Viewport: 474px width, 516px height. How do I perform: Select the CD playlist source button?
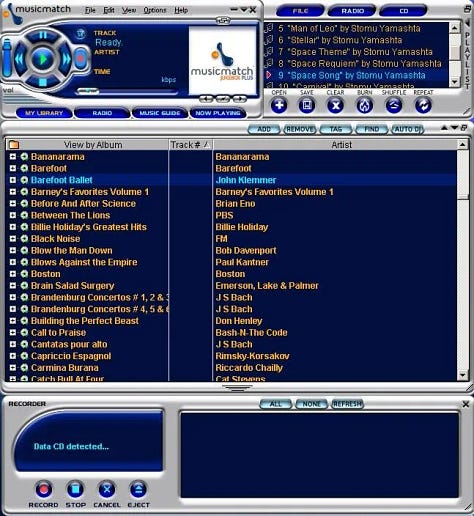[x=403, y=11]
